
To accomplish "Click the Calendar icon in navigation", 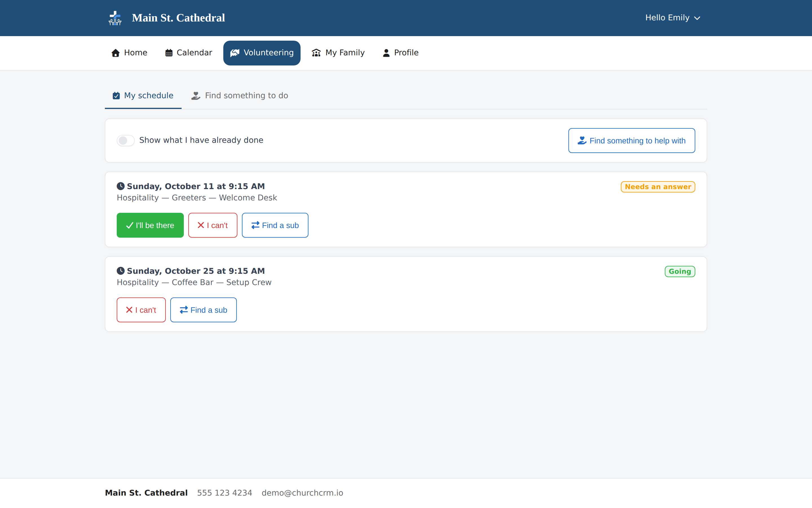I will pyautogui.click(x=169, y=53).
